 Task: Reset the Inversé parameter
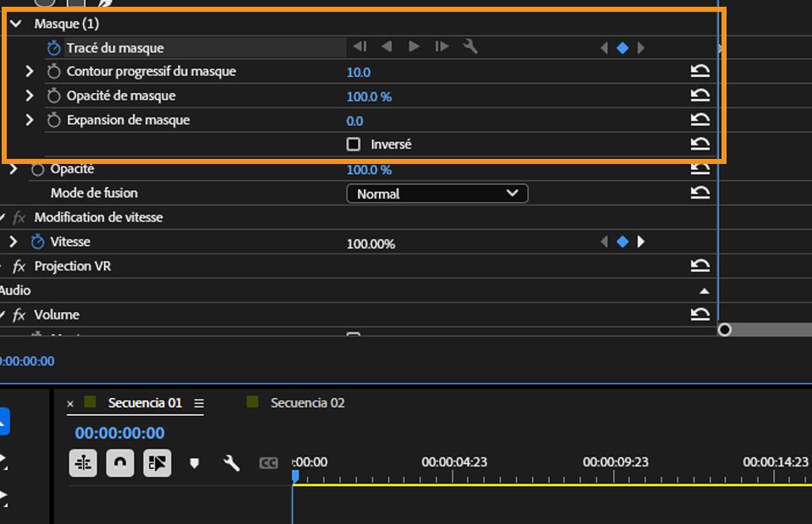pyautogui.click(x=700, y=144)
